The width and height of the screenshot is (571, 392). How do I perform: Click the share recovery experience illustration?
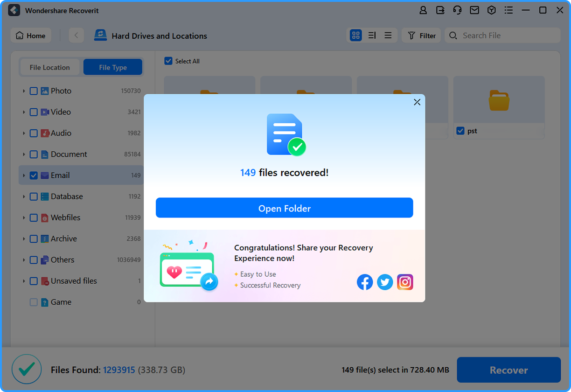pos(188,266)
